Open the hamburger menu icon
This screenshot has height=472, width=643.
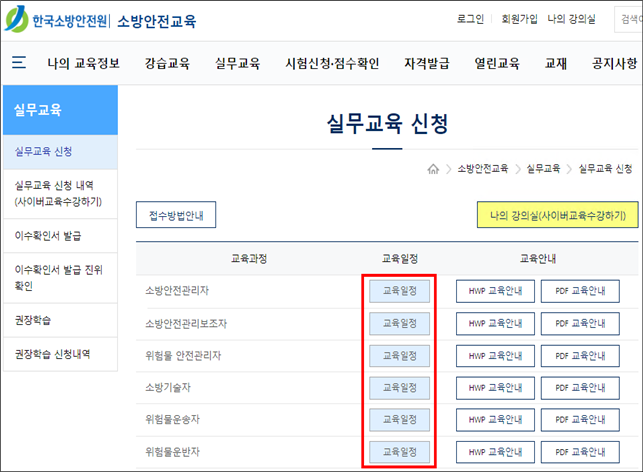click(19, 62)
